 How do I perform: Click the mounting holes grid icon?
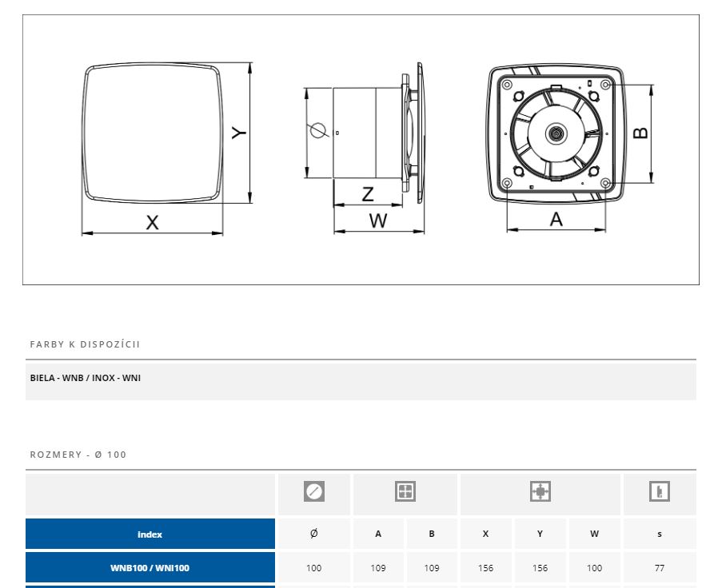click(405, 492)
